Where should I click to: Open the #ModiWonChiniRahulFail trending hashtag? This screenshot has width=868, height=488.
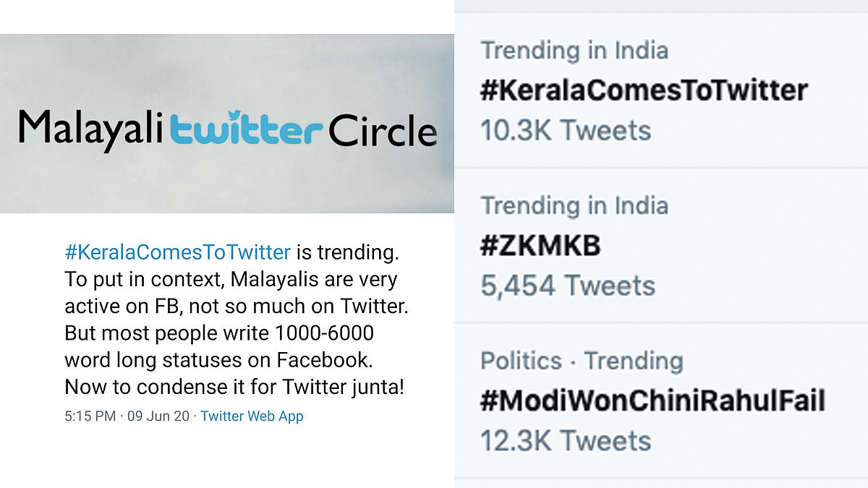point(652,401)
